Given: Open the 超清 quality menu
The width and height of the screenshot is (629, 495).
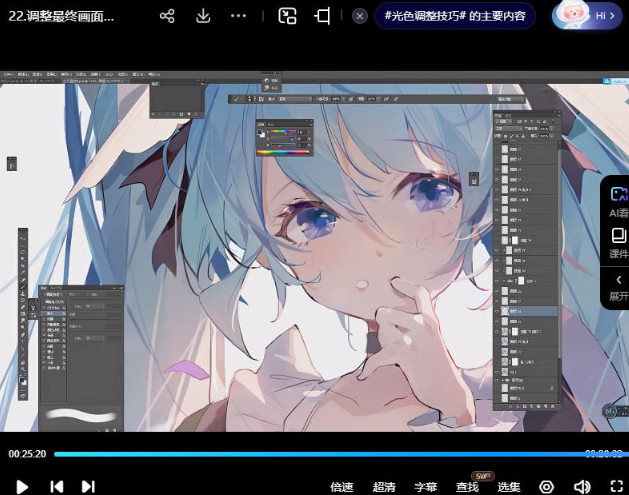Looking at the screenshot, I should click(x=384, y=487).
